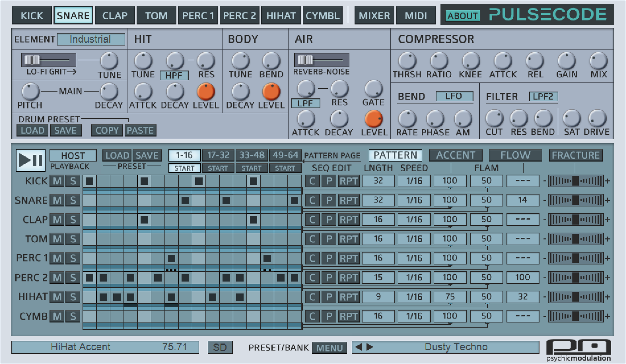This screenshot has height=364, width=626.
Task: Open the KICK speed 1/16 selector
Action: [x=414, y=181]
